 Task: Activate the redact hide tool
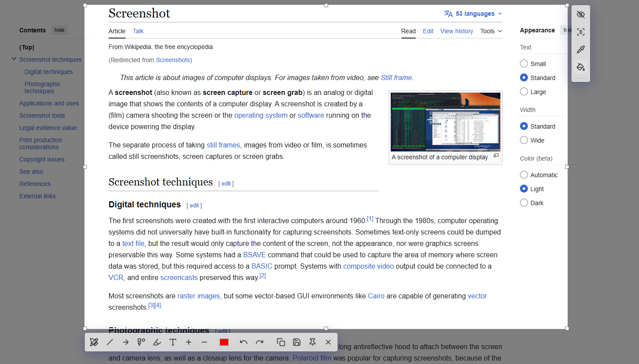pos(581,14)
